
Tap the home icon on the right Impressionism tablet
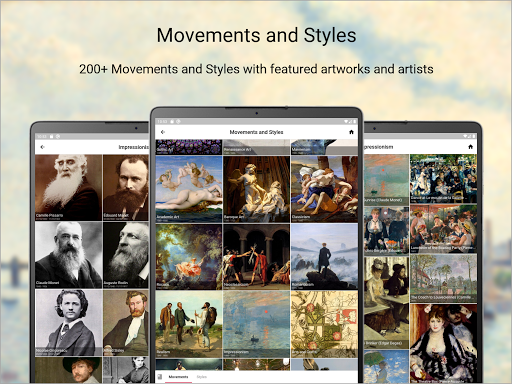click(470, 147)
